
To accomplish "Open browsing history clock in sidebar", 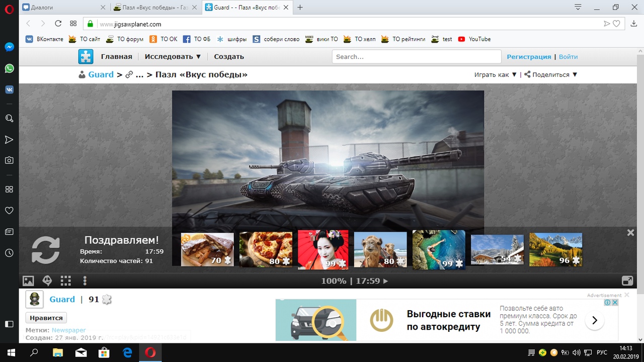I will pyautogui.click(x=9, y=253).
